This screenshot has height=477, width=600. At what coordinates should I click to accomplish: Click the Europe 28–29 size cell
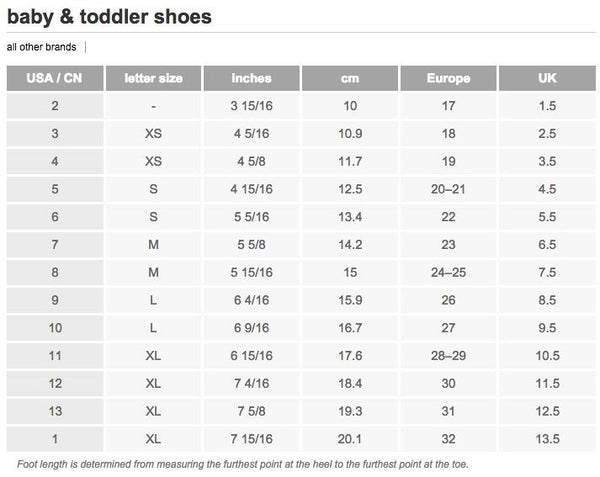point(448,355)
